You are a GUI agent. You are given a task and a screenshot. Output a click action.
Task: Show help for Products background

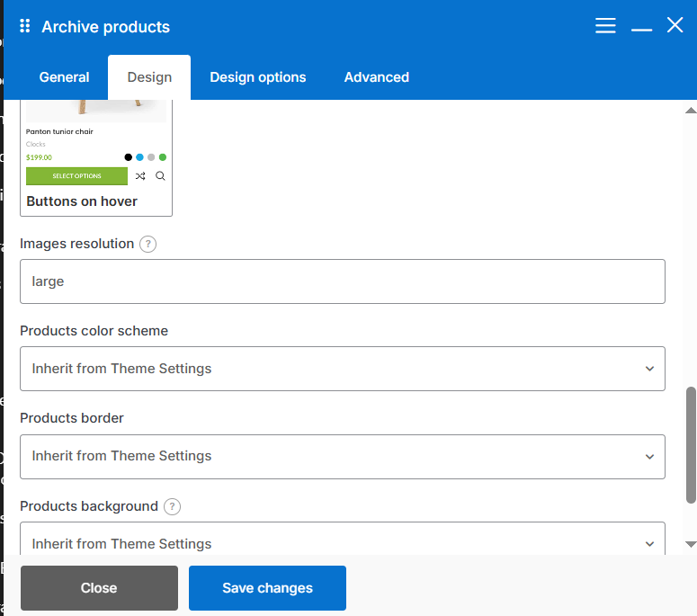coord(172,506)
